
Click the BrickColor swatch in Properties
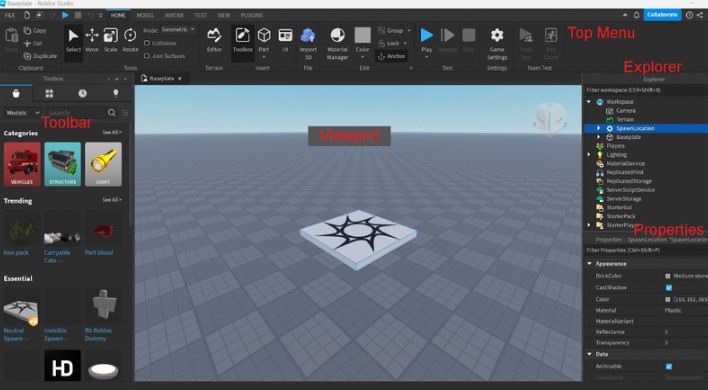click(x=668, y=276)
